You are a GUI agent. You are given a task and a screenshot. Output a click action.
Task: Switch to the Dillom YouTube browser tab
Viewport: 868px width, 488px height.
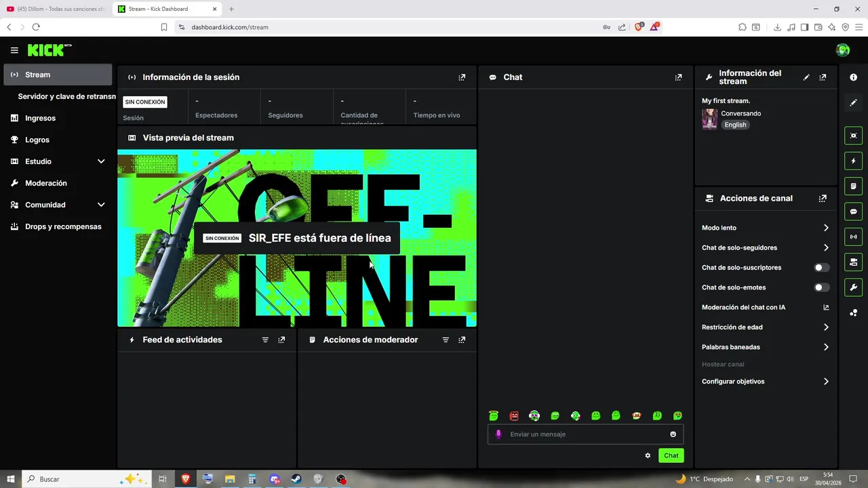tap(56, 9)
